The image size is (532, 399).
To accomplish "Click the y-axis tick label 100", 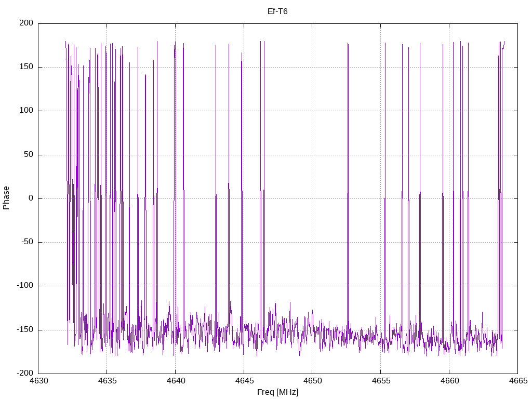I will coord(26,111).
